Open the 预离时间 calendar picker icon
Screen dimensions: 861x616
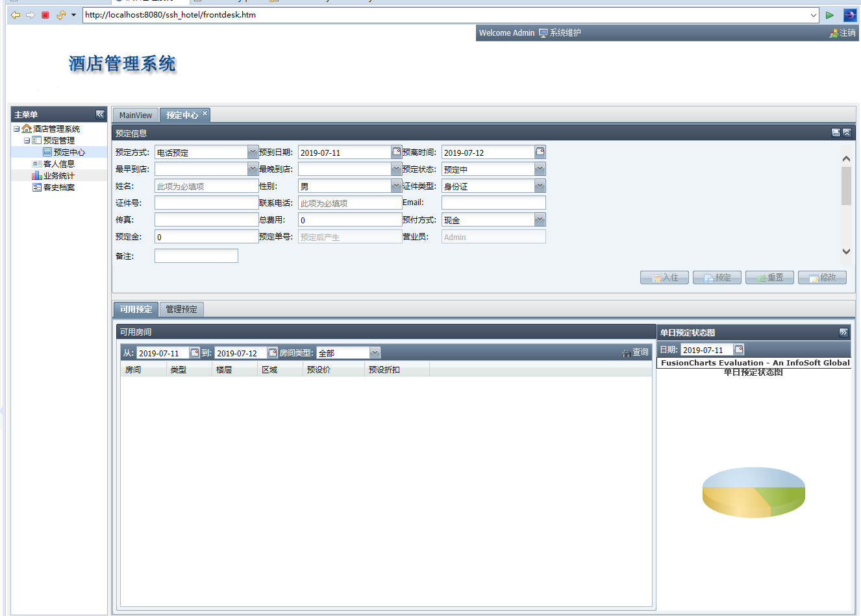click(540, 152)
